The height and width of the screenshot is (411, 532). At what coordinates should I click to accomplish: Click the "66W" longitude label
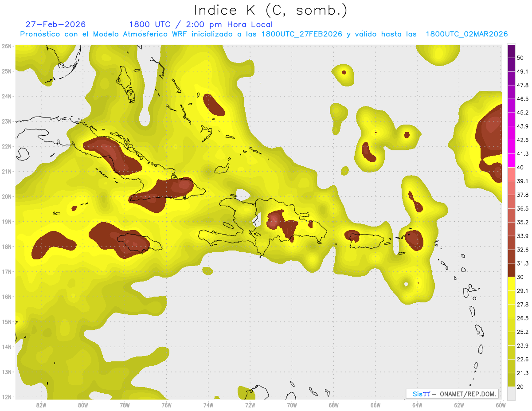[375, 405]
